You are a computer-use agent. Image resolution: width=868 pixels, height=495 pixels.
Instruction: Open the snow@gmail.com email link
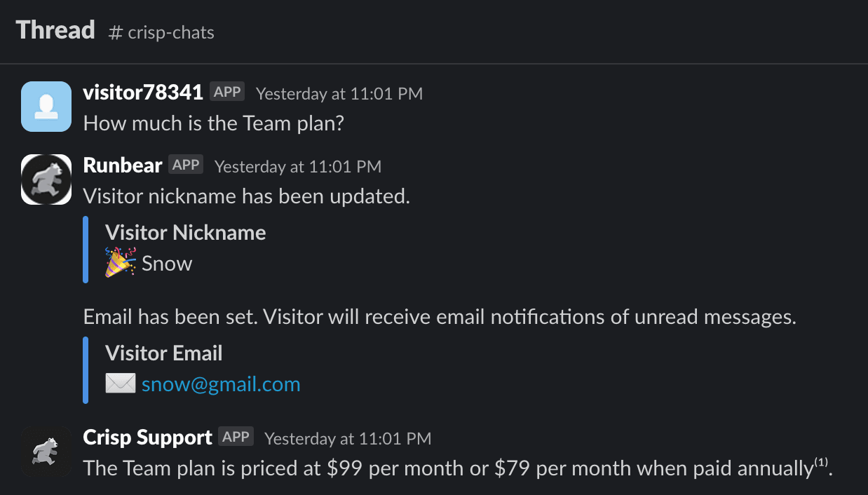[x=221, y=384]
